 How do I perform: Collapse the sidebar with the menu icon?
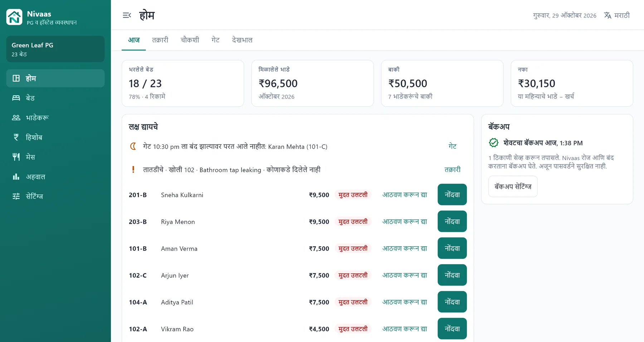tap(127, 15)
